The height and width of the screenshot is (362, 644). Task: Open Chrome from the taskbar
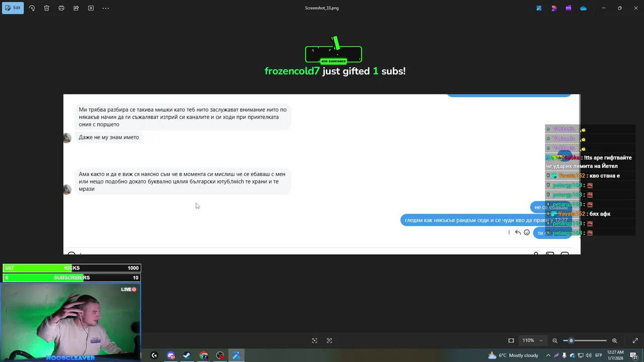[204, 355]
